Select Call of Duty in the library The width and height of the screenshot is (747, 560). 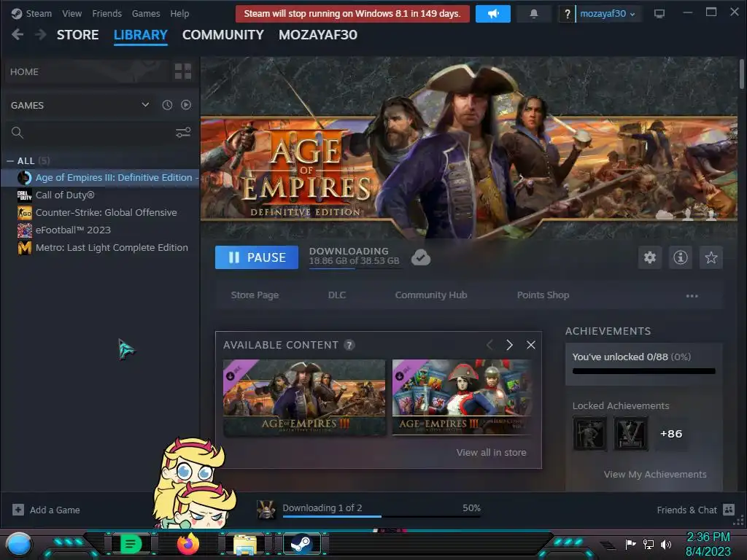[100, 195]
